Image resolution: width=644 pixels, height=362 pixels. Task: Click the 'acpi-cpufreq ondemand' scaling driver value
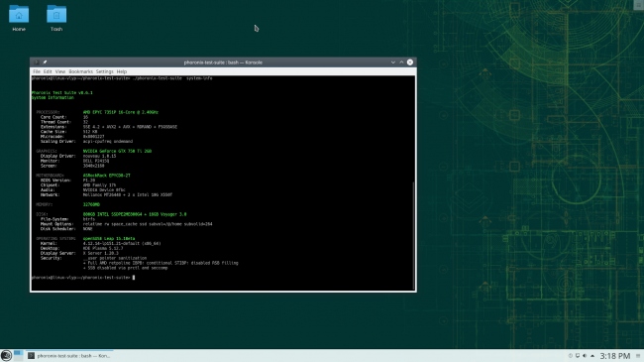(108, 142)
